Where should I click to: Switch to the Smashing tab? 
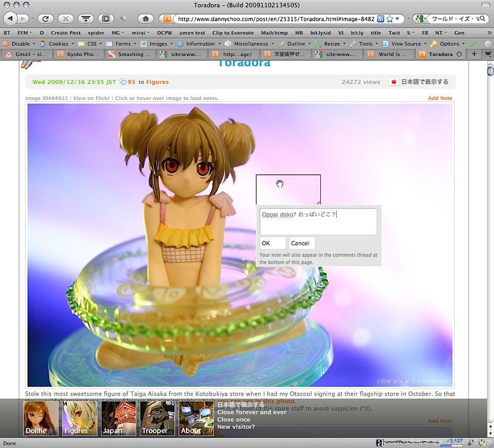coord(130,54)
